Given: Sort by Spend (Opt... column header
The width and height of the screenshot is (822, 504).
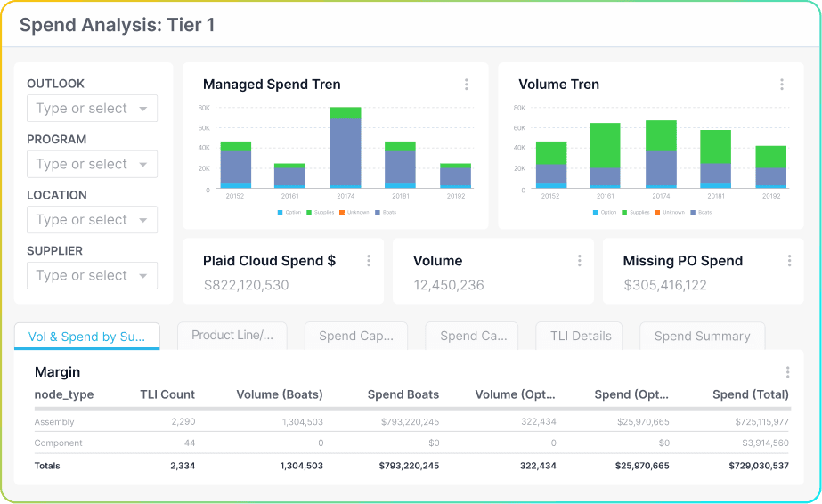Looking at the screenshot, I should coord(631,394).
